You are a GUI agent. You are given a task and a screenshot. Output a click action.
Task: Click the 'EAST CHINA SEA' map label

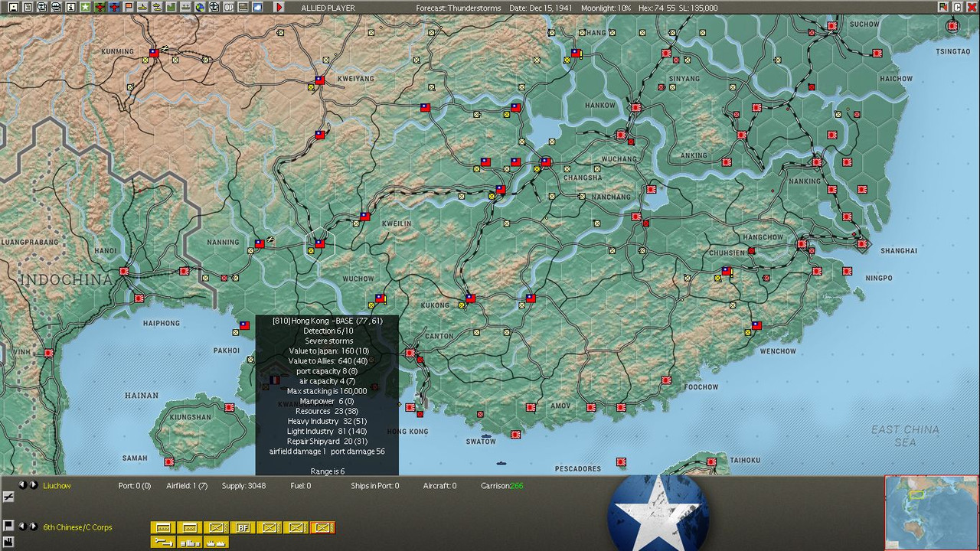pyautogui.click(x=905, y=435)
